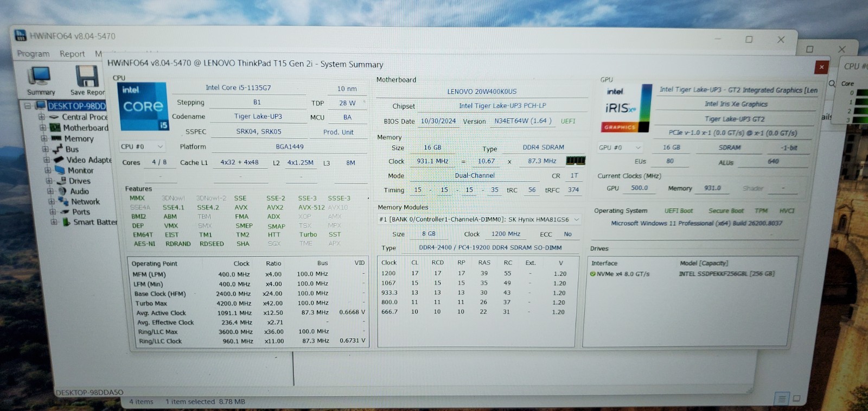Click the Base Clock (HFM) row
Screen dimensions: 868x411
coord(248,293)
